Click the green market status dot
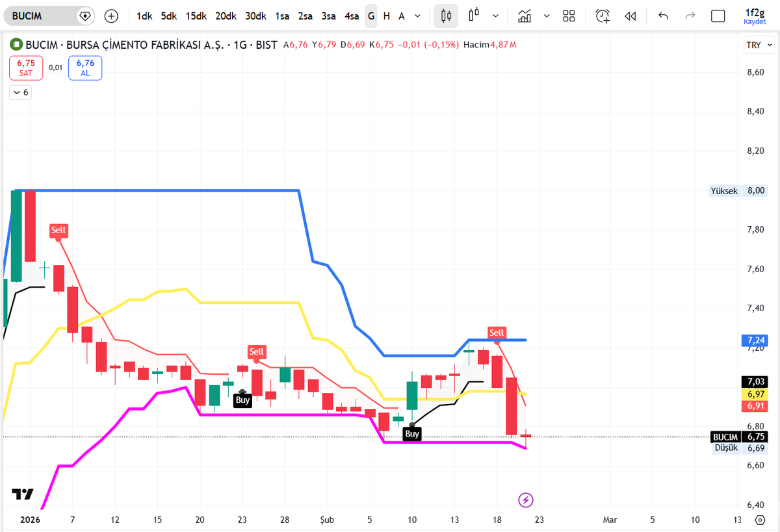 click(16, 45)
